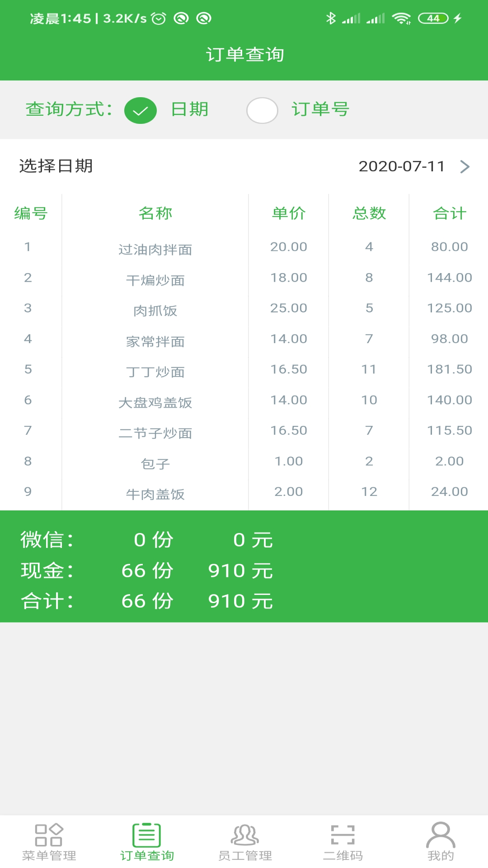The width and height of the screenshot is (488, 868).
Task: Switch to 订单查询 tab label
Action: coord(146,855)
